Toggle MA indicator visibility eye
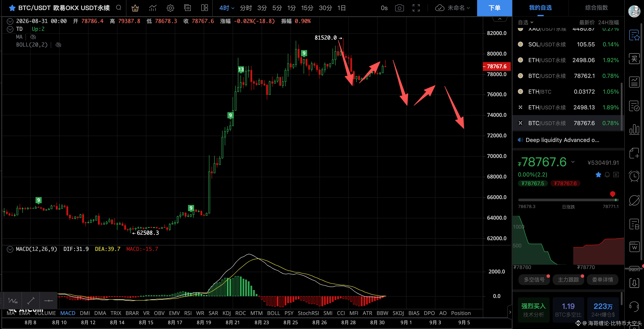Screen dimensions: 644x329 point(33,37)
